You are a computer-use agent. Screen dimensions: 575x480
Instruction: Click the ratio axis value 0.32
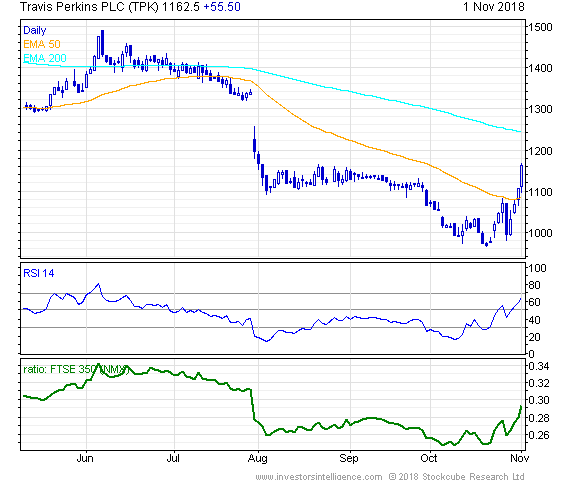point(539,383)
